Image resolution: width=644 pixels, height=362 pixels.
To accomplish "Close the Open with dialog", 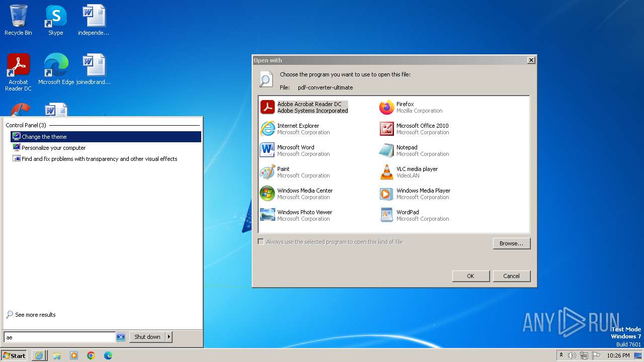I will click(531, 60).
